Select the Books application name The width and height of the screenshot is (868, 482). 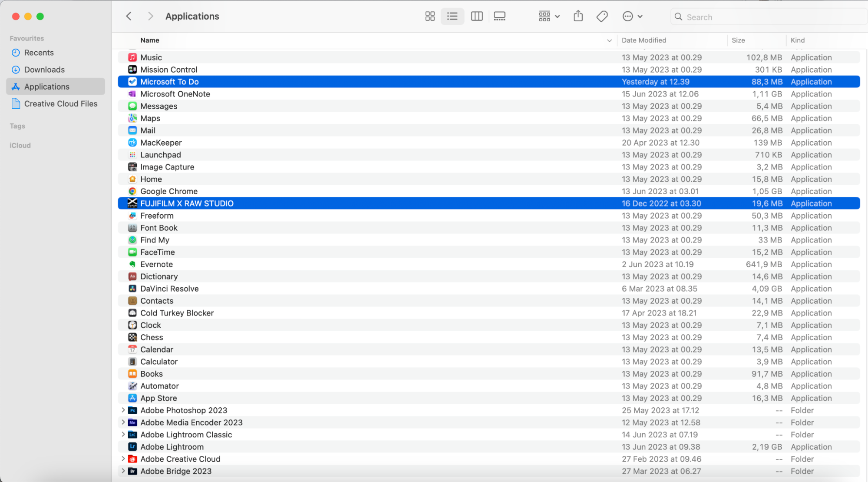coord(152,374)
